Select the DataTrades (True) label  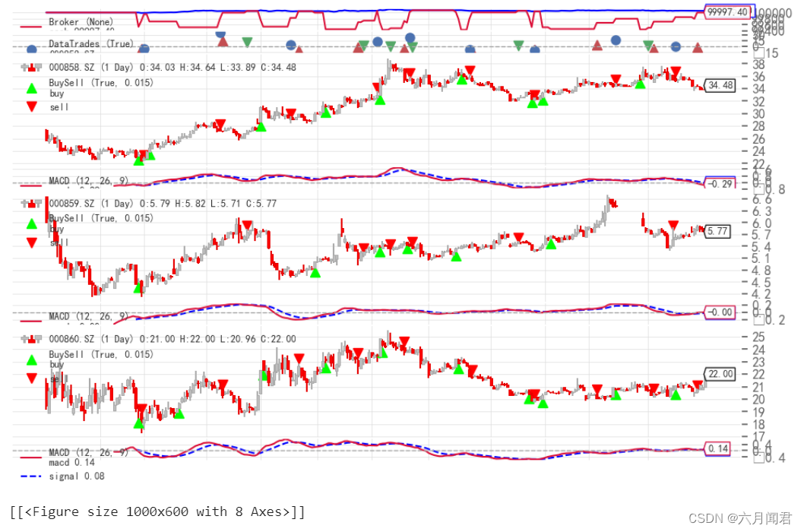pos(90,44)
